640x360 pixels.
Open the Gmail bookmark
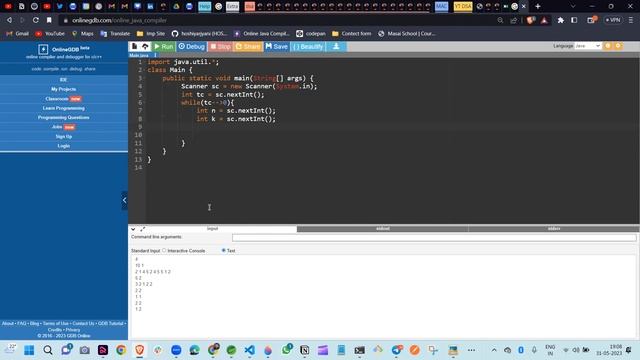pyautogui.click(x=18, y=33)
